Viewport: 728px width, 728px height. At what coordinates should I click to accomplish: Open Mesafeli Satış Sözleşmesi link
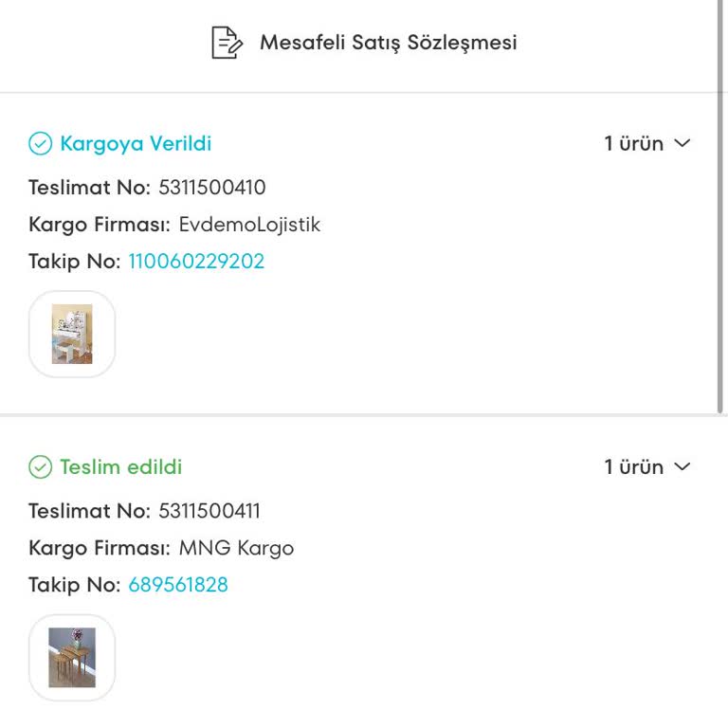388,43
